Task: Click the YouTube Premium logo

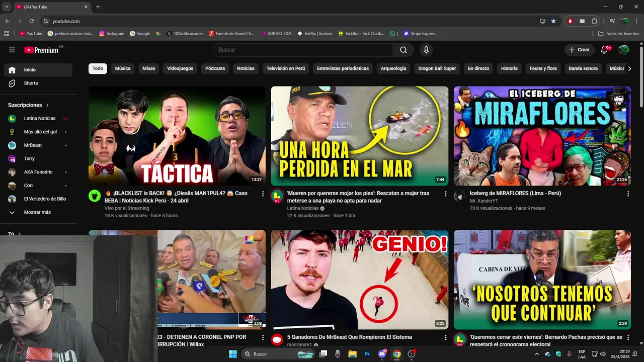Action: point(41,50)
